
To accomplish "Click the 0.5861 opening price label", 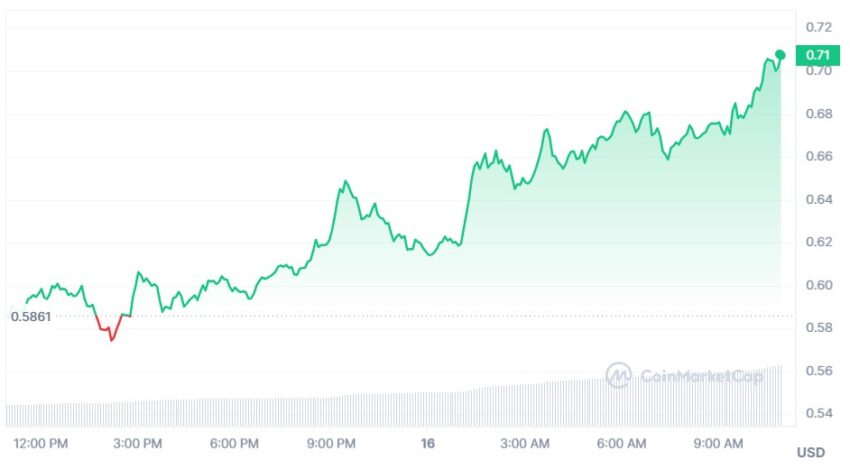I will (x=31, y=317).
